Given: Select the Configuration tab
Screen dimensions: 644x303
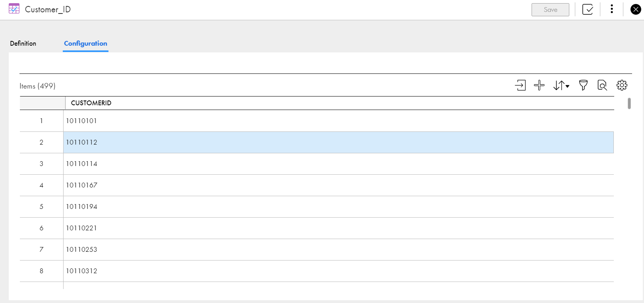Looking at the screenshot, I should [85, 44].
